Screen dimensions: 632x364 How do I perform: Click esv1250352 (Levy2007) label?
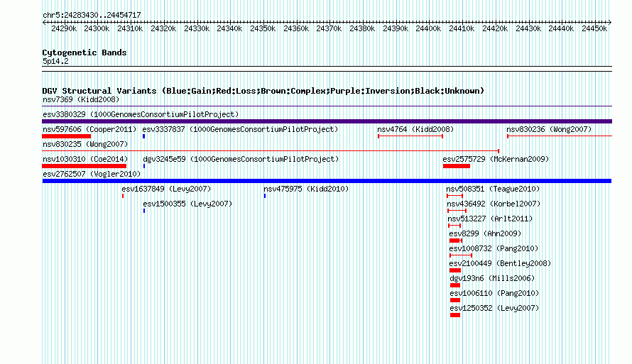[494, 308]
